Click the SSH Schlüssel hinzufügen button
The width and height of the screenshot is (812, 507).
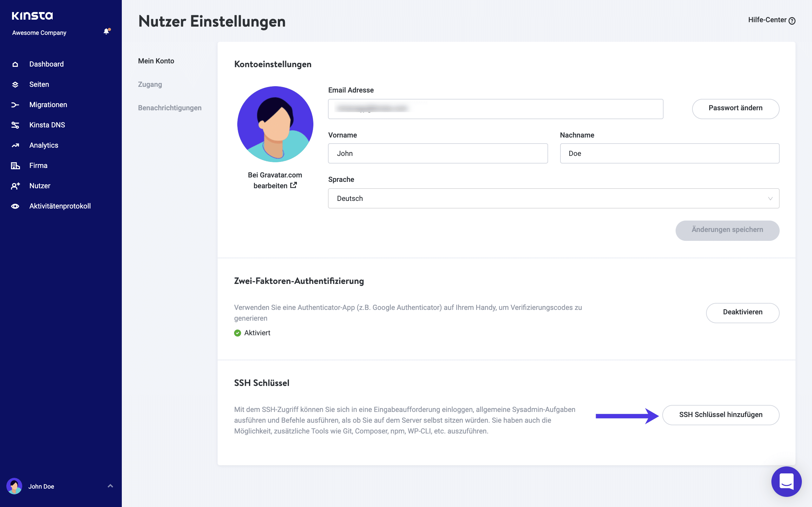point(720,415)
